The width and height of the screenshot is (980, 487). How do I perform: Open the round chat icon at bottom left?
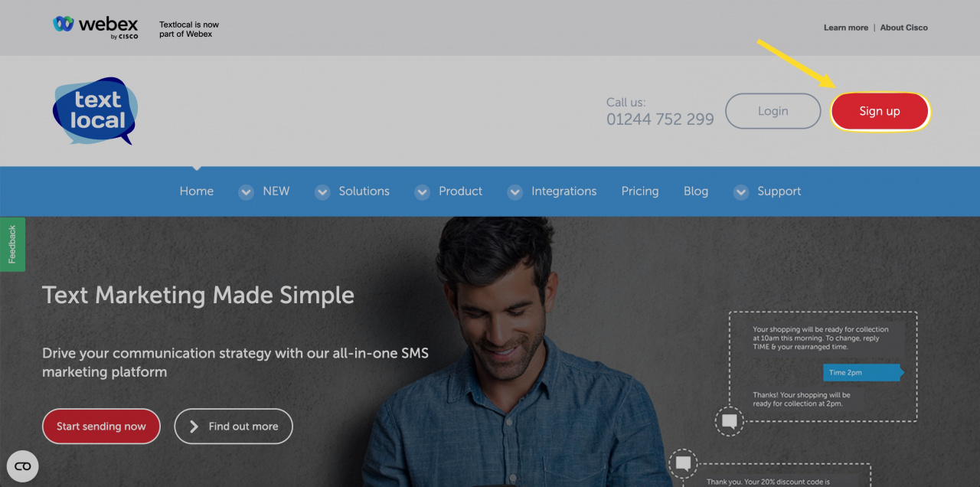coord(22,466)
